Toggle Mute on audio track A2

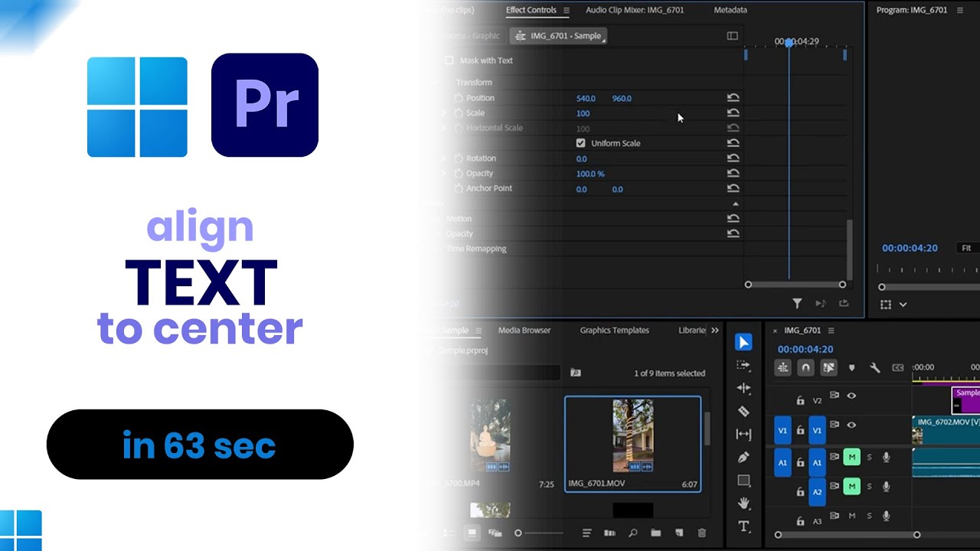point(851,486)
